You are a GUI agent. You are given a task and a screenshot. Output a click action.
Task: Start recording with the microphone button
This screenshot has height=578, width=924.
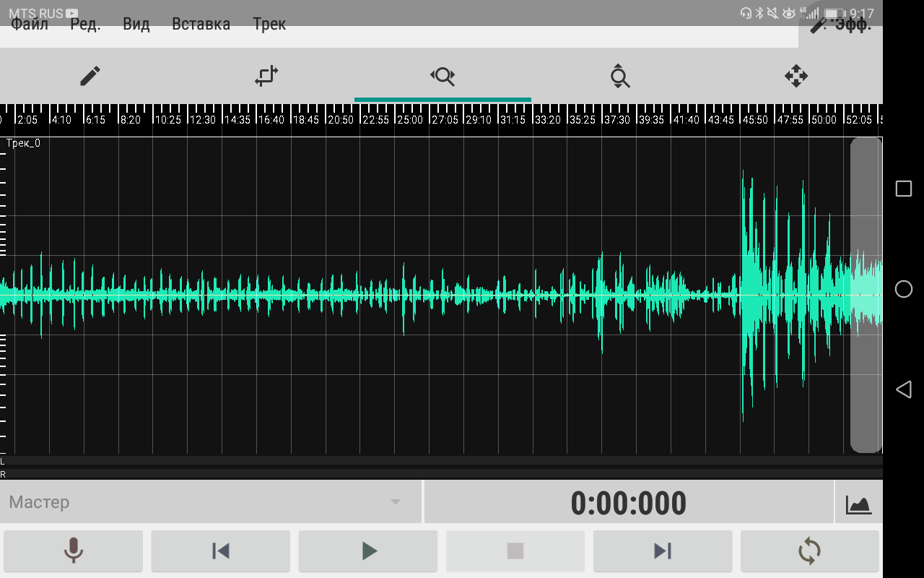(x=73, y=551)
